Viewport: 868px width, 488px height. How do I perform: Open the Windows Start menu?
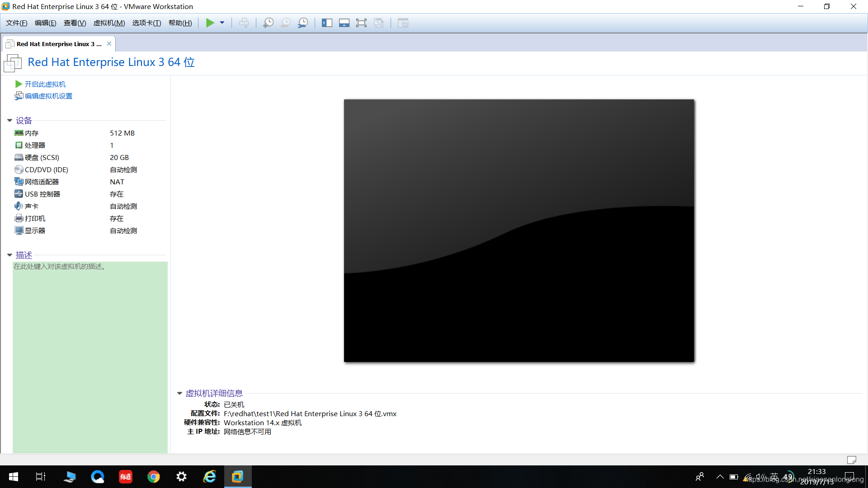(14, 477)
